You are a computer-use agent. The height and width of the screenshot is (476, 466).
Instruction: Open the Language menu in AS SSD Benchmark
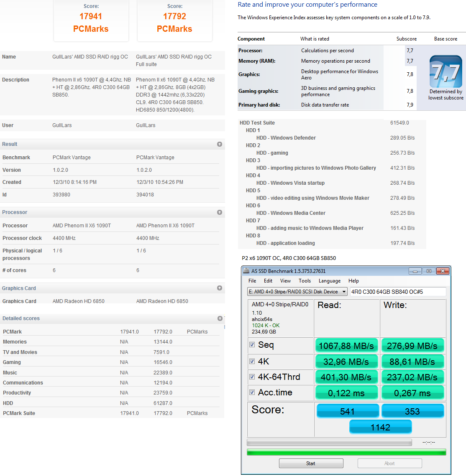click(x=330, y=281)
